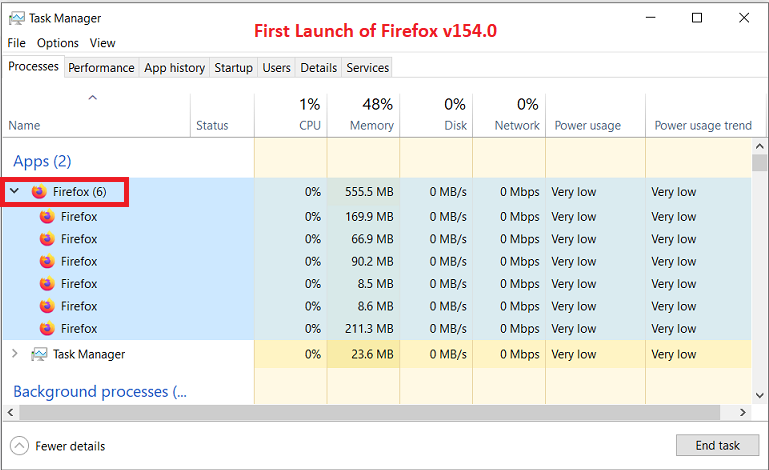Open the View menu
This screenshot has height=470, width=769.
[x=103, y=43]
